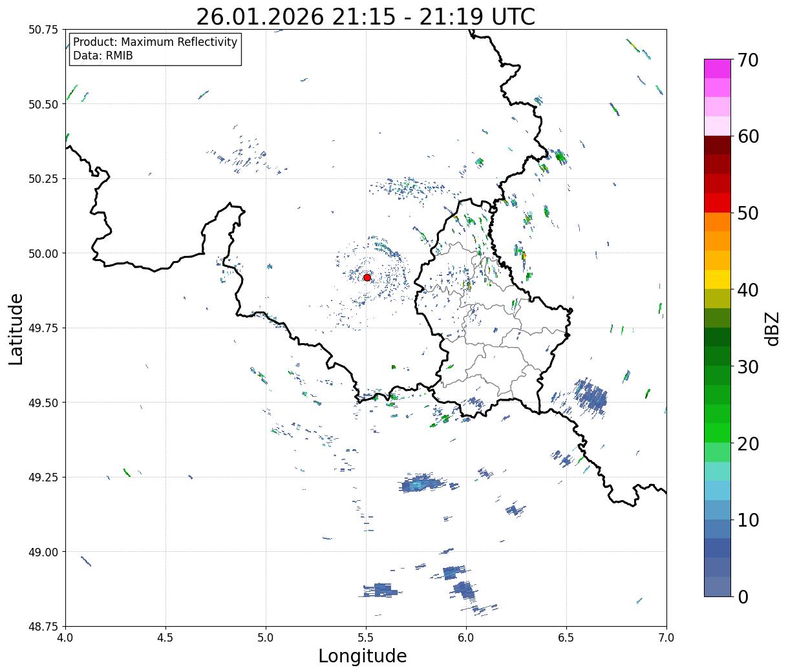
Task: Click the latitude tick label 48.75
Action: [43, 627]
